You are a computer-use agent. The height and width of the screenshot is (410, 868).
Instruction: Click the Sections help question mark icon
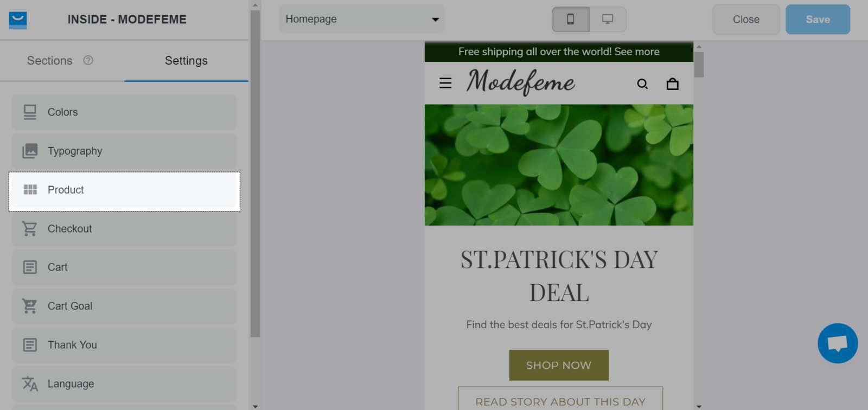click(88, 60)
